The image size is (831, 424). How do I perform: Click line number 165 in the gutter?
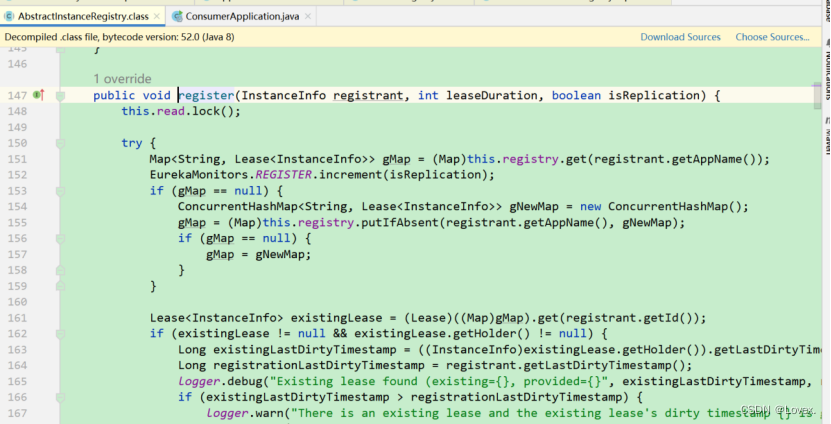click(x=17, y=382)
